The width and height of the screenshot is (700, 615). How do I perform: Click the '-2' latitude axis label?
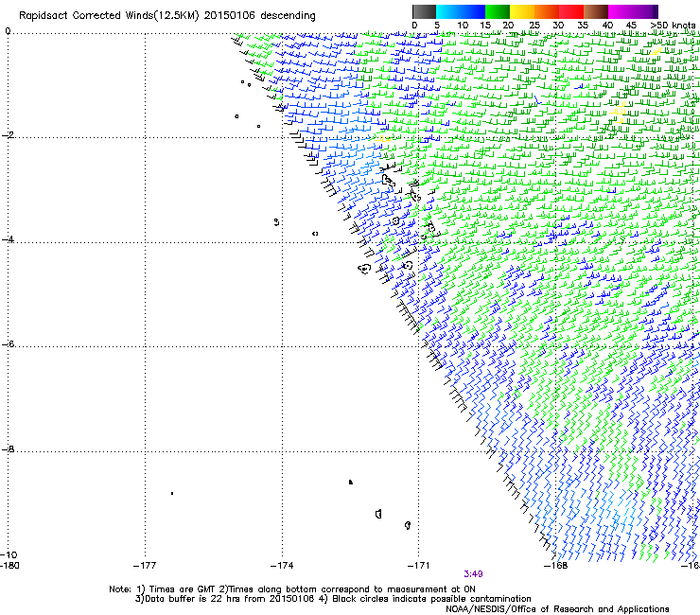point(8,135)
